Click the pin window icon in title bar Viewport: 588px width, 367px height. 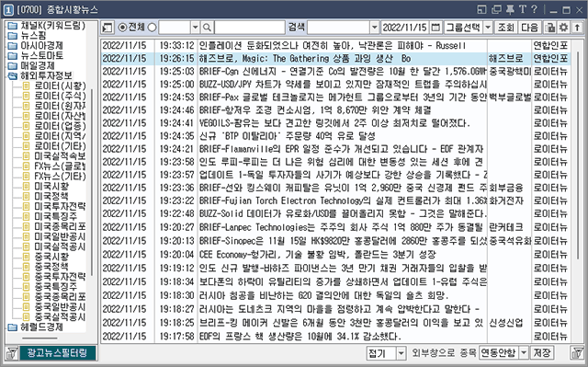[x=510, y=9]
